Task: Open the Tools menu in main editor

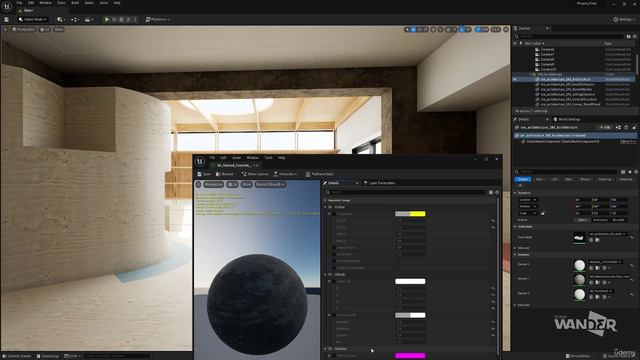Action: tap(61, 2)
